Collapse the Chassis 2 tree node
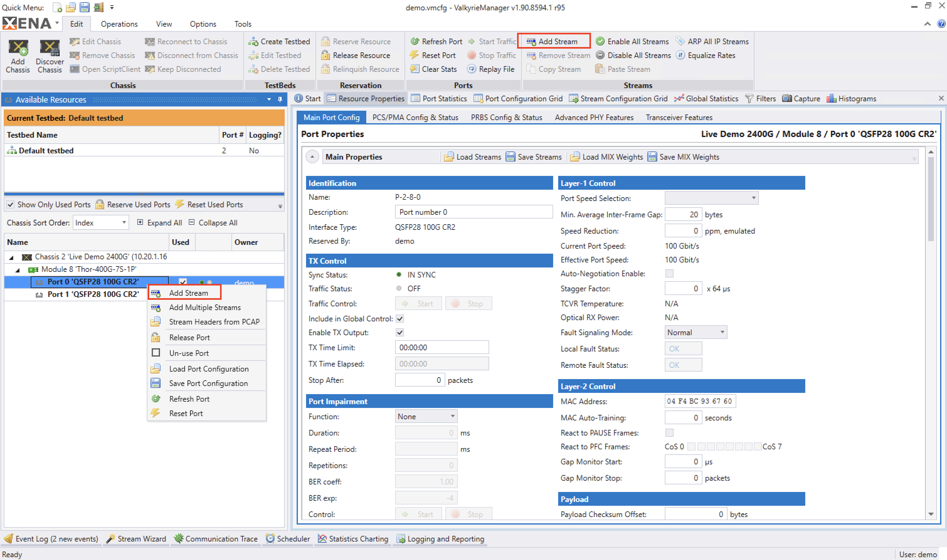The image size is (947, 560). tap(11, 257)
